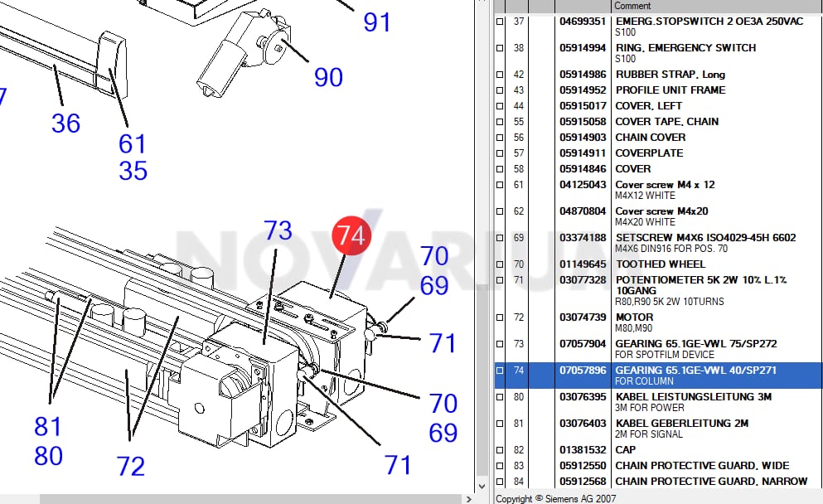Select callout number 36 on the diagram
Screen dimensions: 823x504
[x=65, y=124]
